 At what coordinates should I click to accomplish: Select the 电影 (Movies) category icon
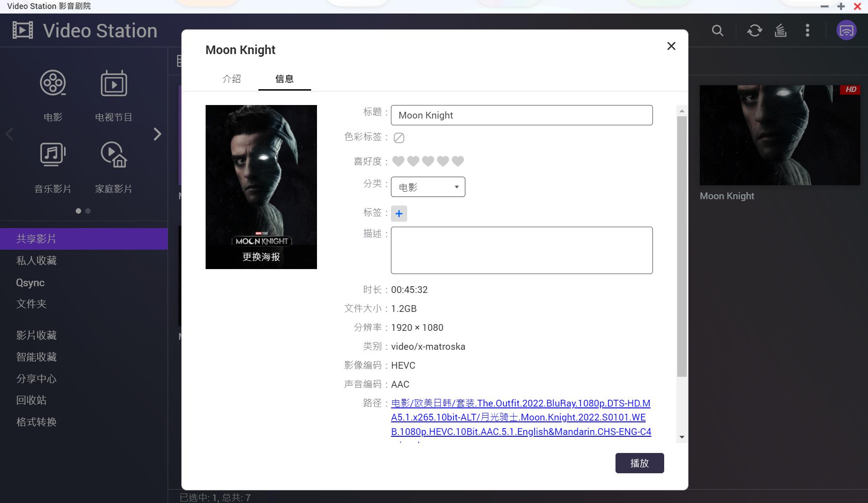[x=53, y=83]
